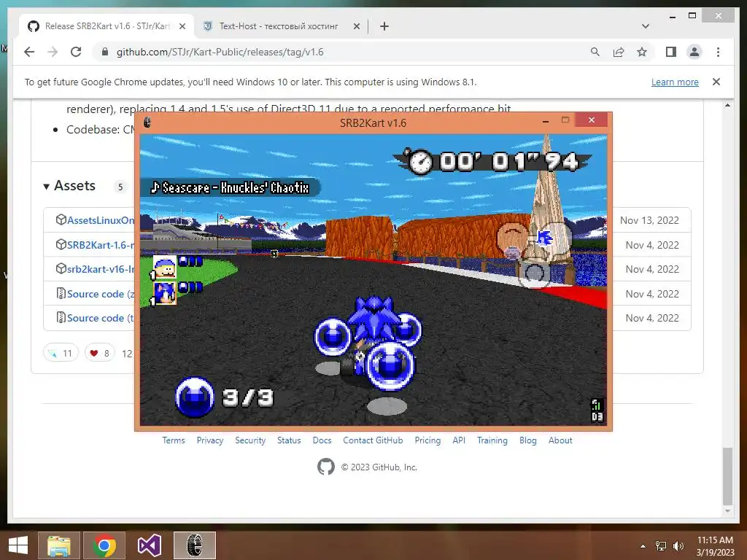747x560 pixels.
Task: Open Chrome side panel icon
Action: [x=671, y=52]
